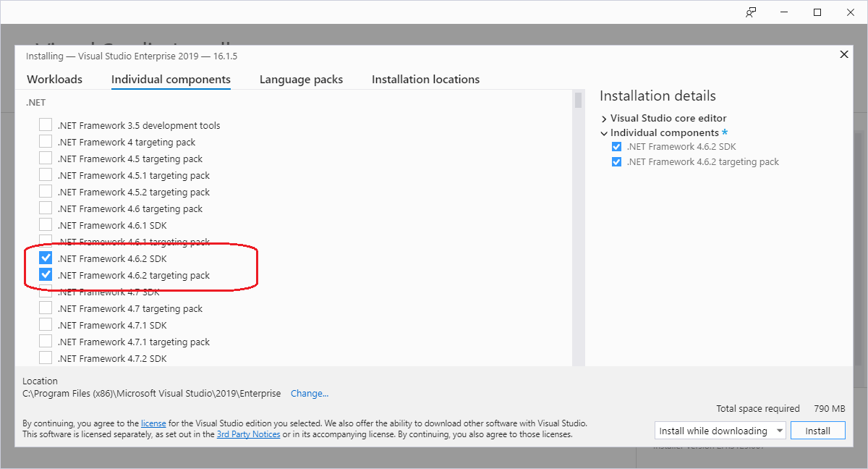Click the Install button
This screenshot has height=469, width=868.
(818, 431)
